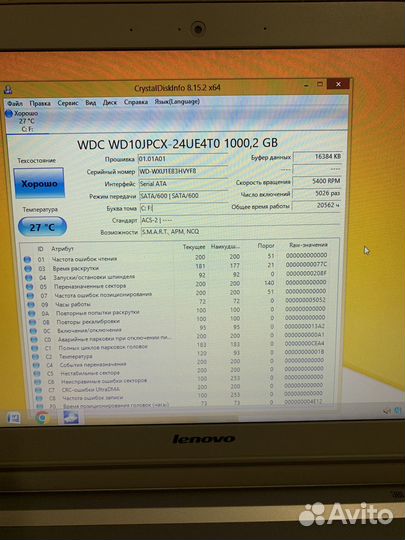Click the Серийный номер field

[183, 171]
